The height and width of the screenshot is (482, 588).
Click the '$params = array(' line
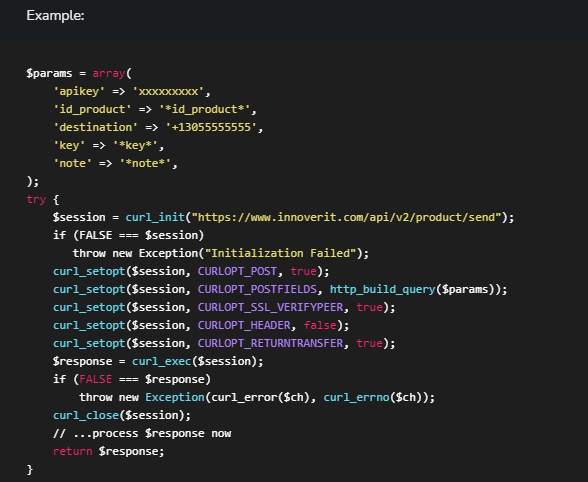point(79,73)
